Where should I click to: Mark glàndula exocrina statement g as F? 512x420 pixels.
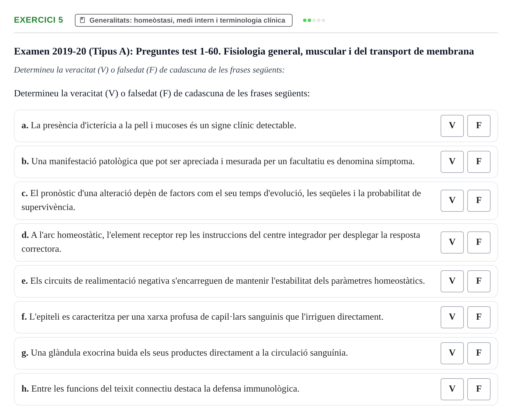[x=479, y=353]
